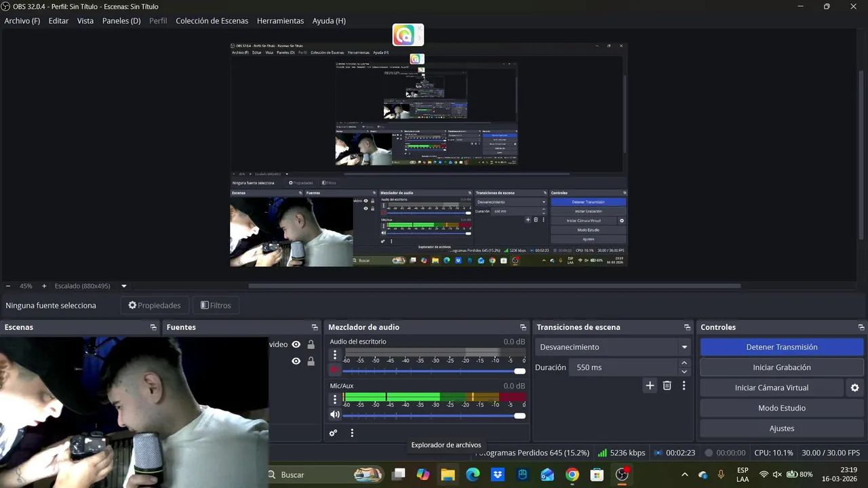Open the Ayuda (H) menu

(x=329, y=21)
